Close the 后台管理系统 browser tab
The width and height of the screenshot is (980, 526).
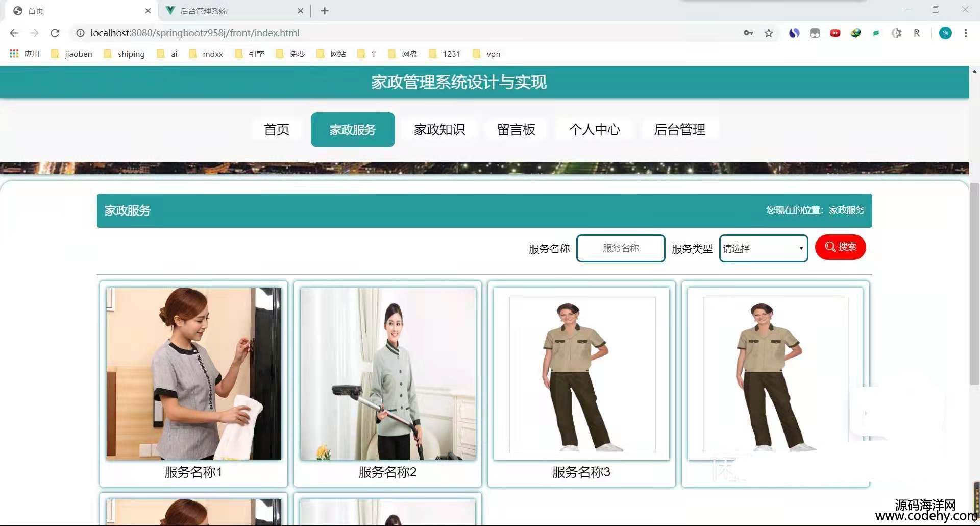coord(300,11)
